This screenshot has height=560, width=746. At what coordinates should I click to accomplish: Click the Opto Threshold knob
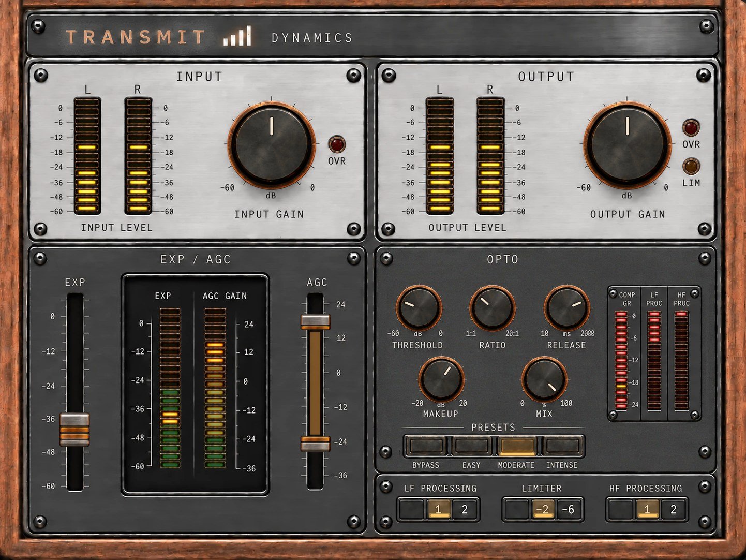(418, 307)
